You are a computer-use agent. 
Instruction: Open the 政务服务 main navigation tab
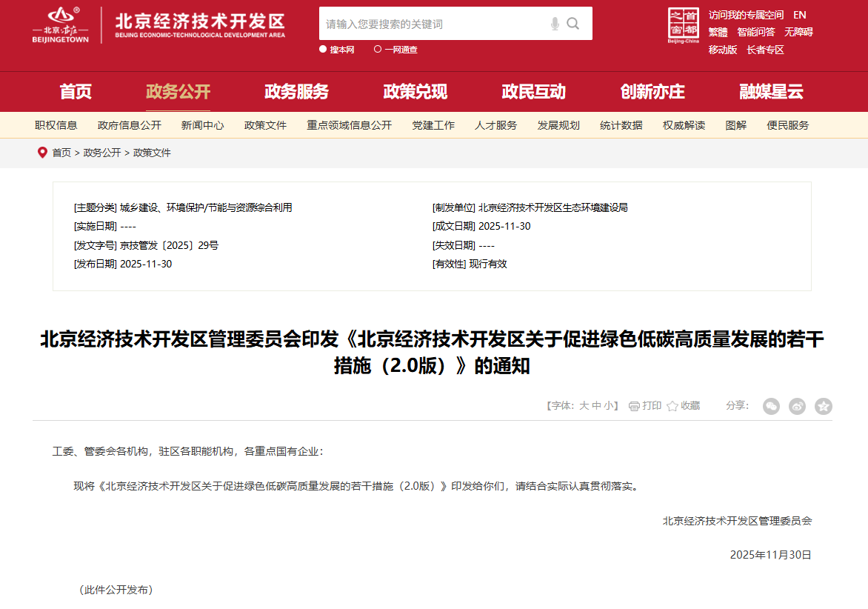[296, 92]
